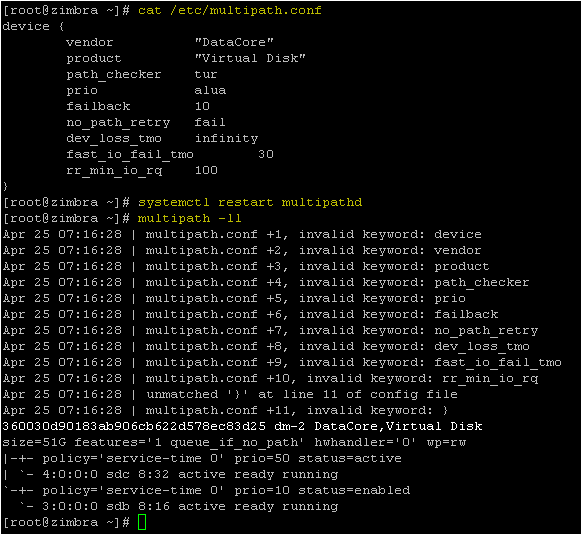This screenshot has width=582, height=535.
Task: Click the prio 'alua' value
Action: coord(210,90)
